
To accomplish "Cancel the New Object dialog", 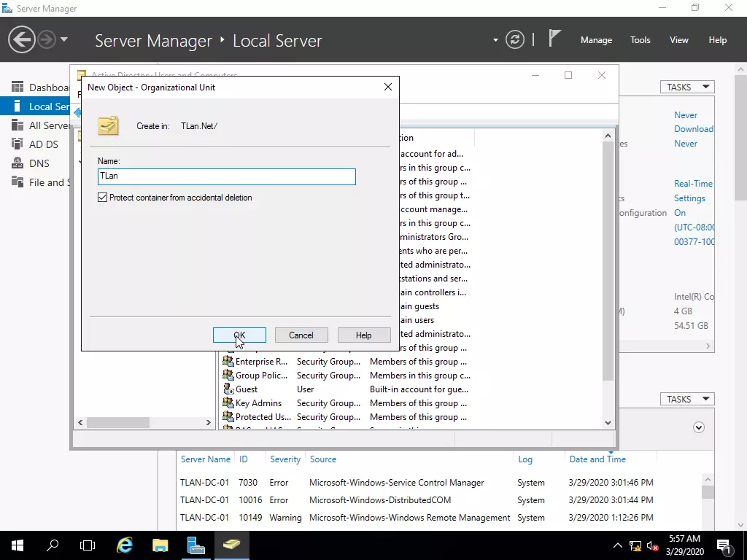I will (301, 335).
